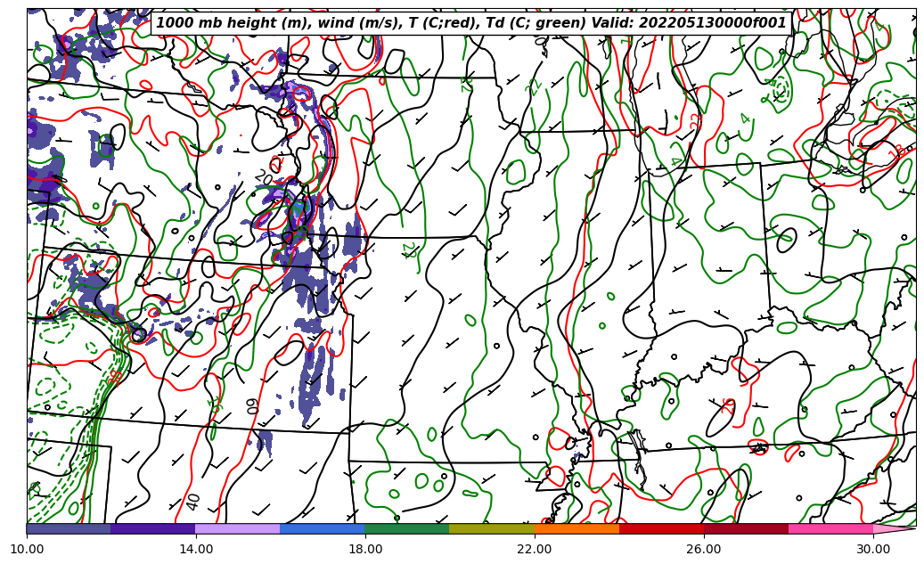This screenshot has height=564, width=924.
Task: Select the slate-blue 10–12 colorbar segment
Action: [69, 528]
